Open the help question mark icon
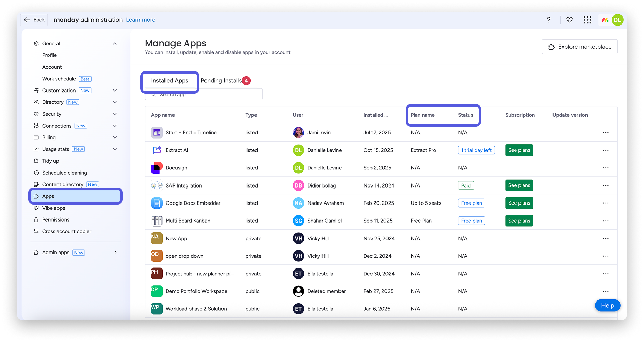Image resolution: width=644 pixels, height=342 pixels. [549, 20]
